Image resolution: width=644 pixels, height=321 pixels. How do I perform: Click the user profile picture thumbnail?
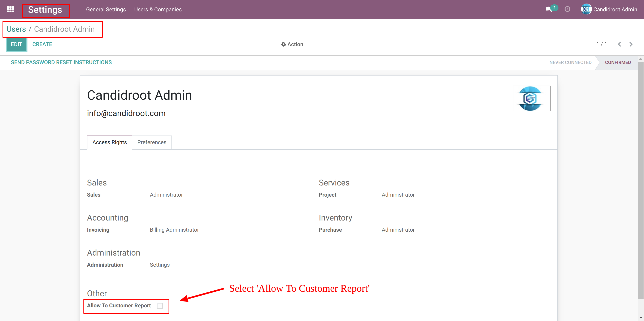(531, 98)
